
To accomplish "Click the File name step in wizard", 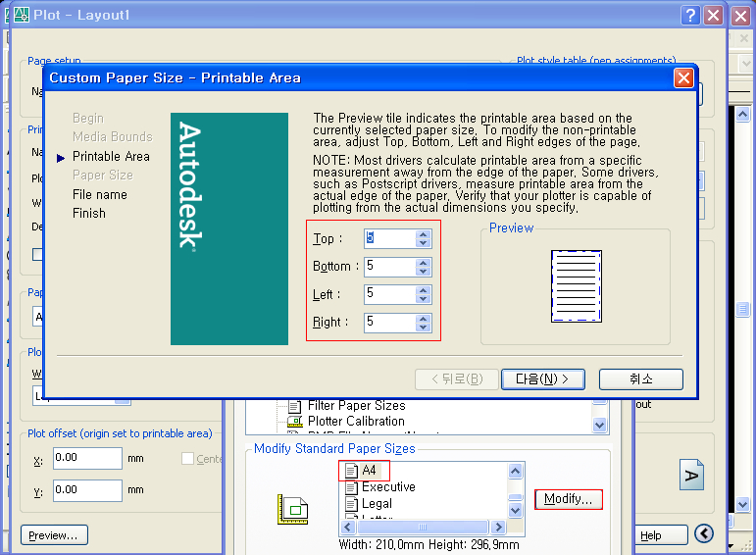I will (100, 195).
